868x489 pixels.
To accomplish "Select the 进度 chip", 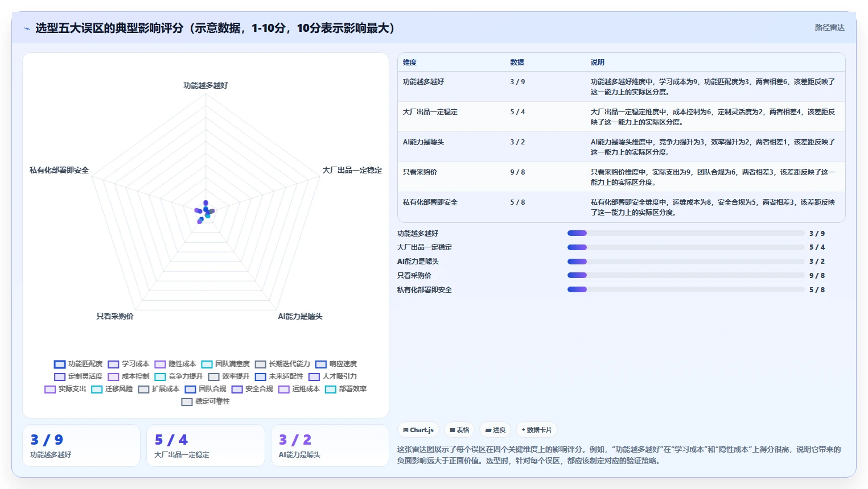I will (x=495, y=430).
